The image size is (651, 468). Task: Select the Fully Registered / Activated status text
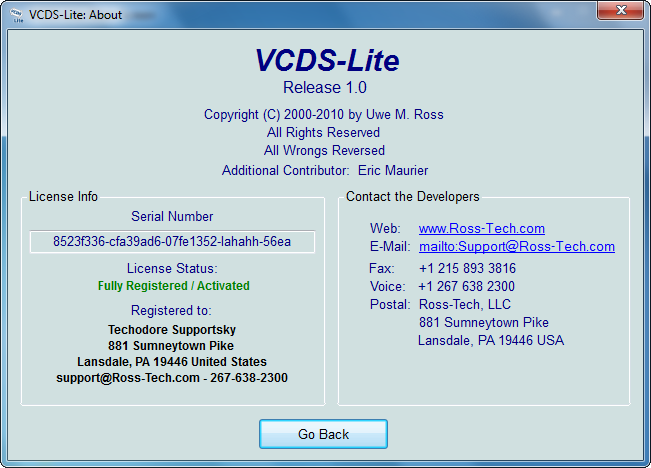pyautogui.click(x=174, y=286)
